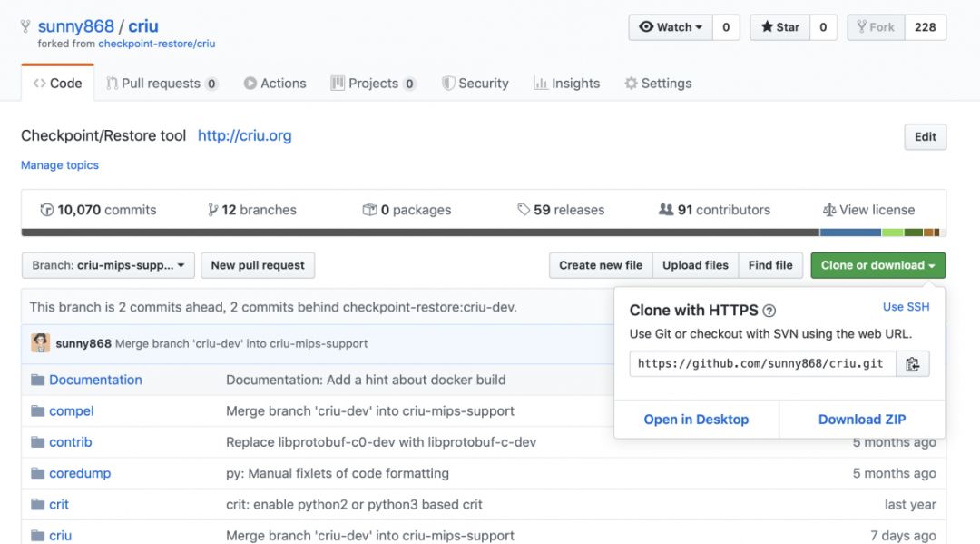Open the Projects tab
Image resolution: width=980 pixels, height=544 pixels.
pos(373,84)
